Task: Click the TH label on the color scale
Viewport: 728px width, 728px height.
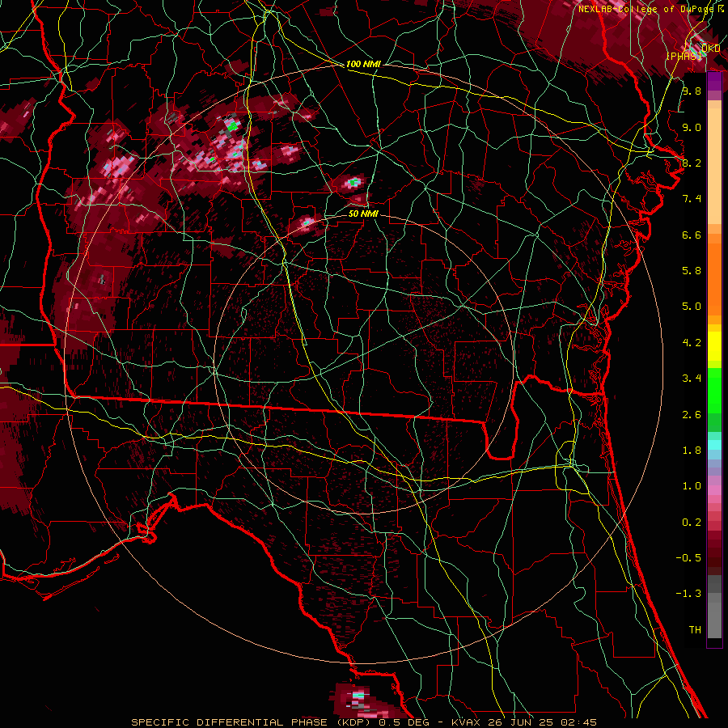Action: coord(695,630)
